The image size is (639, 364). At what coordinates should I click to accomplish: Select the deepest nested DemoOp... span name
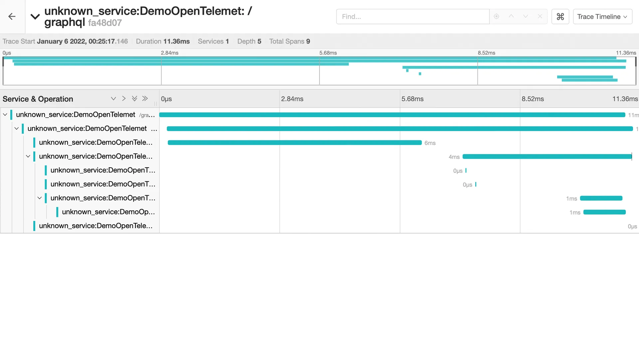tap(108, 212)
